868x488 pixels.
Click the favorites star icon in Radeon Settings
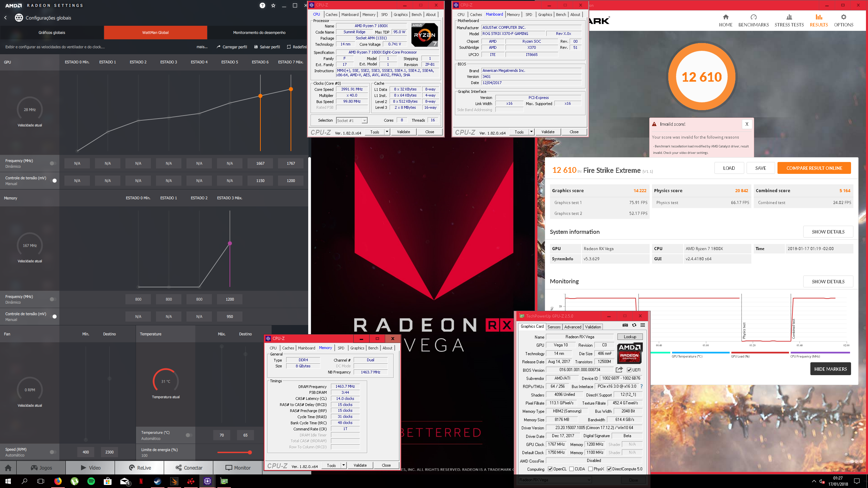tap(273, 5)
